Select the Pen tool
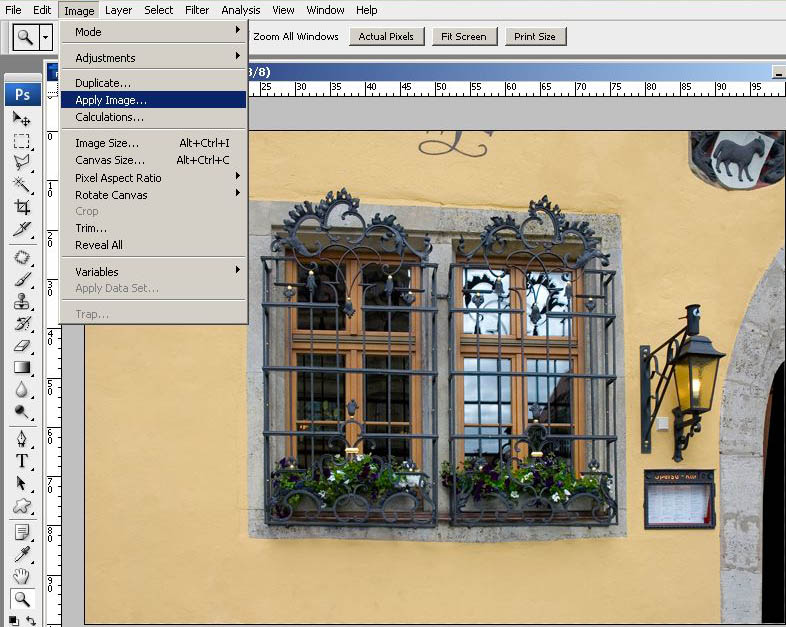Image resolution: width=786 pixels, height=627 pixels. point(21,439)
